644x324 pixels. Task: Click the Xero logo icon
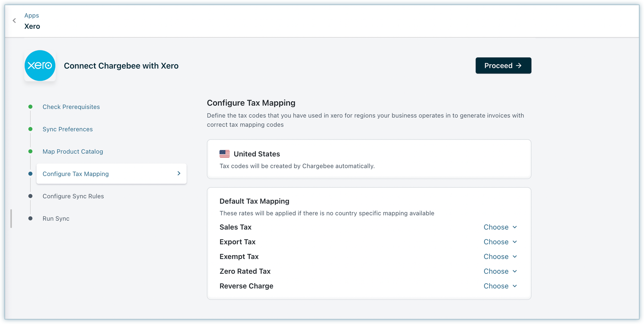point(40,66)
